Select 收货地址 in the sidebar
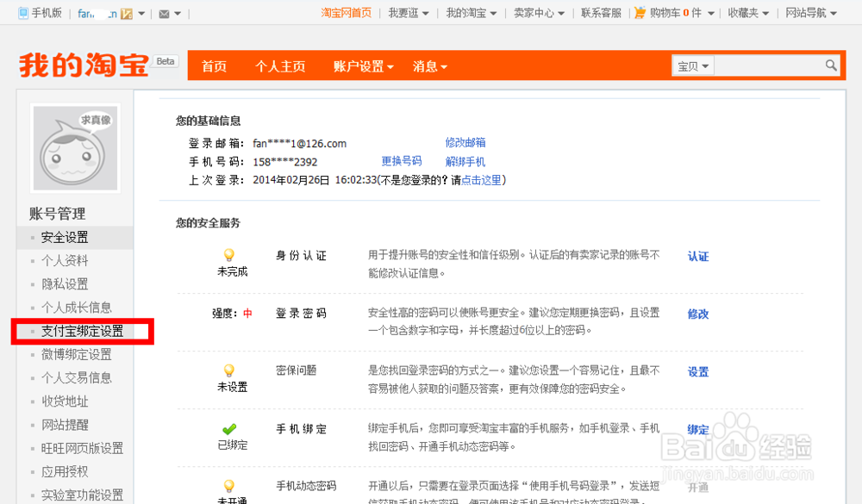 click(65, 401)
